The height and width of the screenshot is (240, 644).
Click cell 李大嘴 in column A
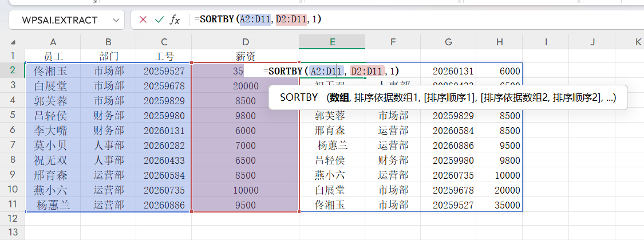(53, 131)
